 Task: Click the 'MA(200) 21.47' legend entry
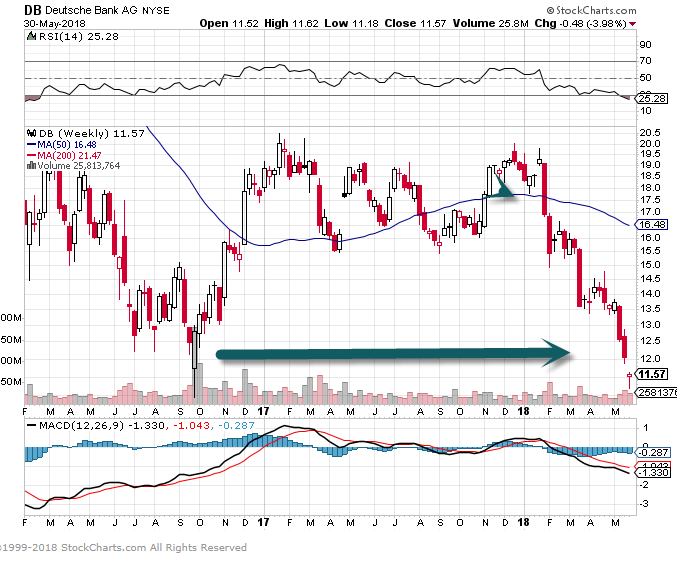pyautogui.click(x=69, y=156)
